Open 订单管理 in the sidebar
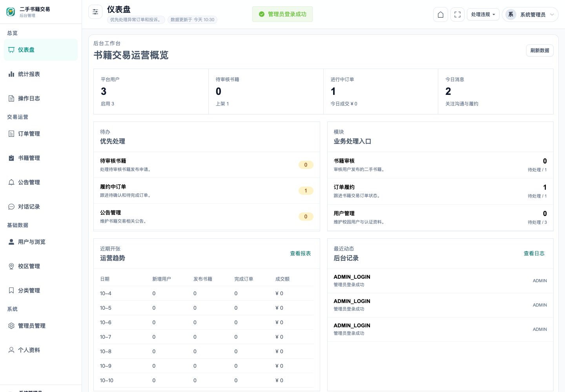Image resolution: width=565 pixels, height=392 pixels. pos(41,134)
